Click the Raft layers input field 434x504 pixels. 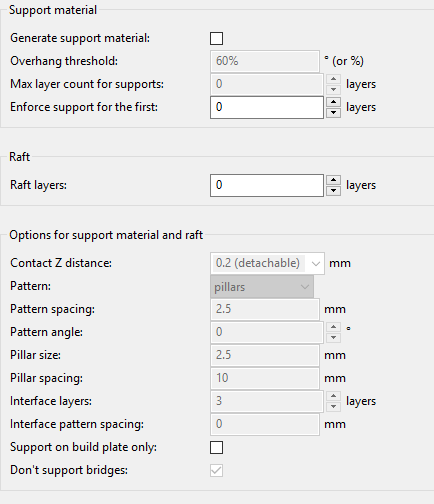267,185
